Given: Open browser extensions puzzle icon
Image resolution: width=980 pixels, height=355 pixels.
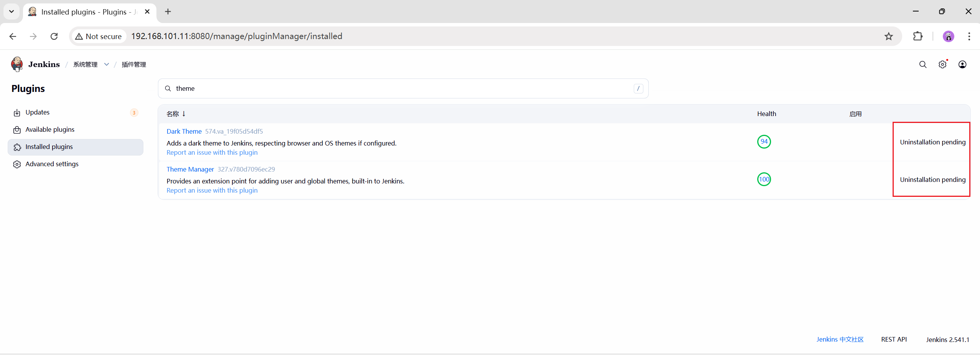Looking at the screenshot, I should click(918, 36).
